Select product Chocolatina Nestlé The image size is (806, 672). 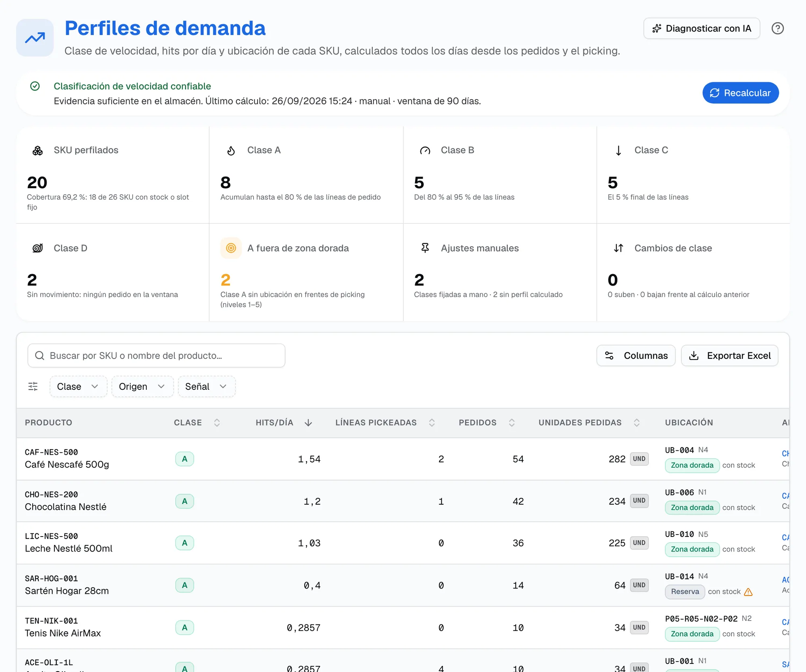66,507
